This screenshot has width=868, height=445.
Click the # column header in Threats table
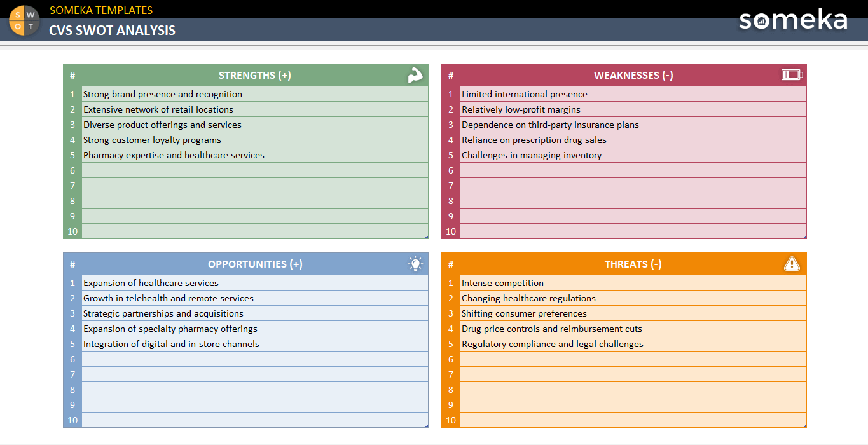coord(451,264)
